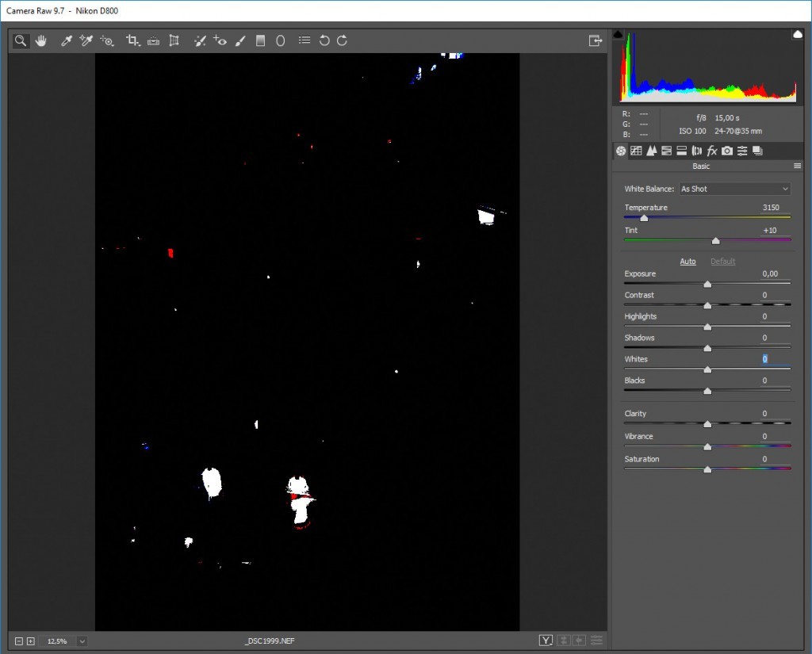812x654 pixels.
Task: Toggle the highlight clipping warning
Action: point(798,34)
